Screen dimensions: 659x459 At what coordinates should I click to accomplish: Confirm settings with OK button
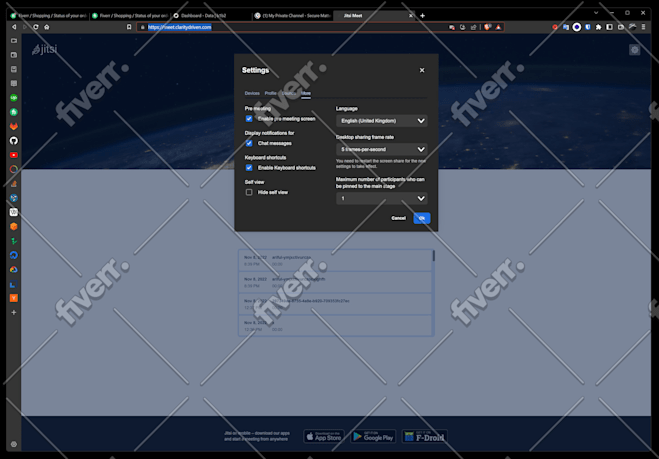tap(422, 218)
